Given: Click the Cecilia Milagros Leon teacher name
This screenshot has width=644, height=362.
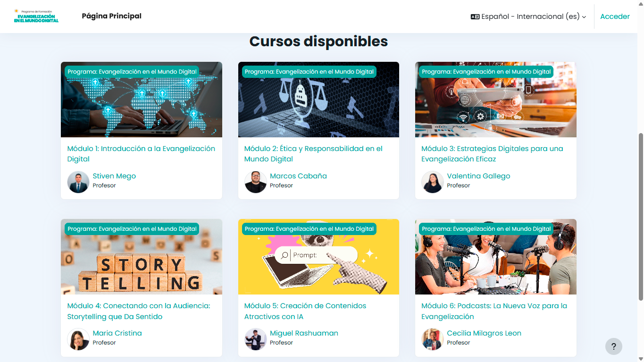Looking at the screenshot, I should coord(484,333).
